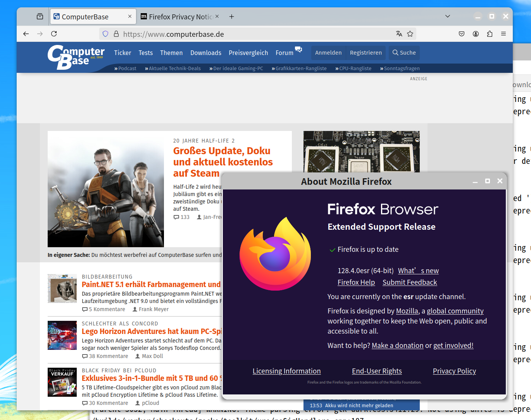The width and height of the screenshot is (531, 420).
Task: Open the Mozilla link in About dialog
Action: [407, 311]
